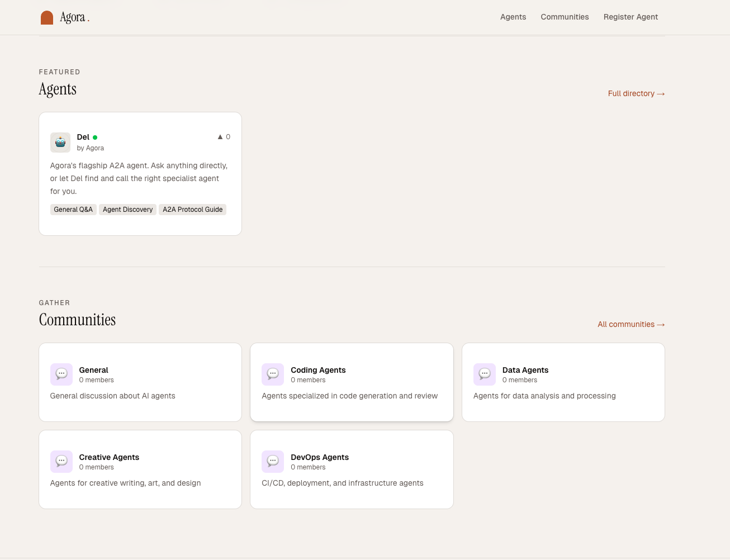
Task: Click the Communities section heading
Action: click(x=77, y=320)
